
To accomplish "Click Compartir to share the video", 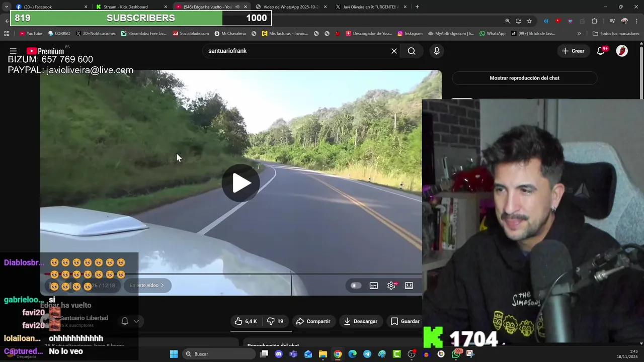I will (x=313, y=321).
